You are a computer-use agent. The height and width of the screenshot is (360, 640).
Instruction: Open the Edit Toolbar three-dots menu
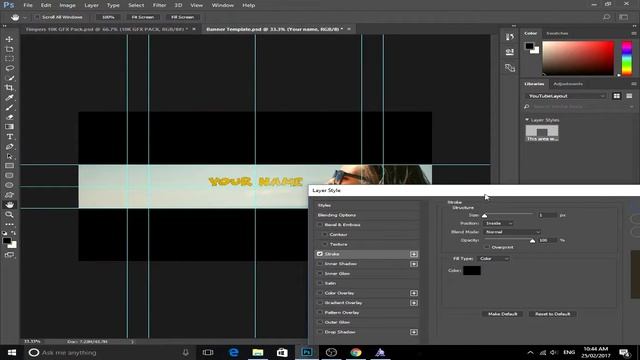coord(9,224)
